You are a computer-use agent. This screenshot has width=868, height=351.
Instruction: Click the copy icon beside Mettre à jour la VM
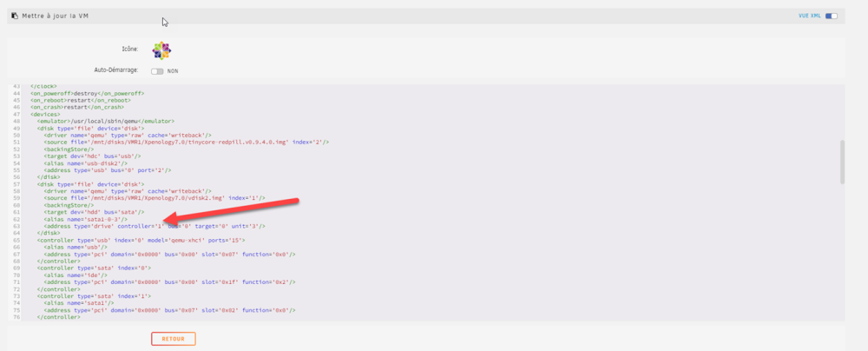(15, 17)
